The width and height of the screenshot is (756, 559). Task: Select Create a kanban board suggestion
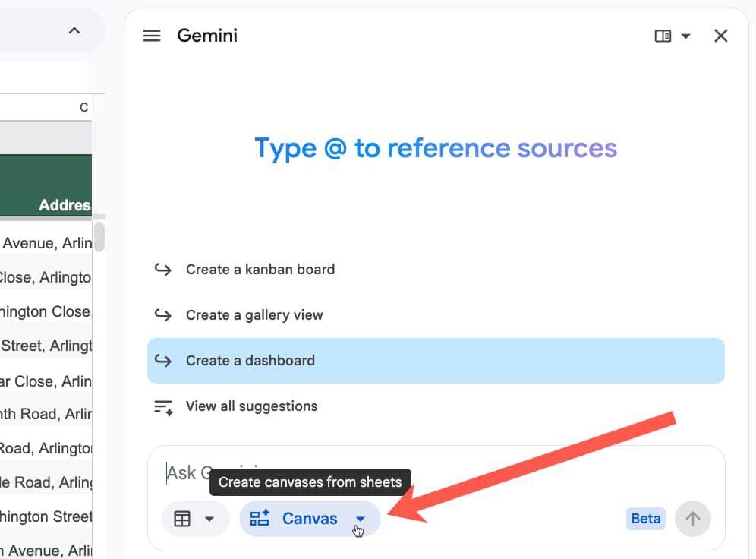click(x=436, y=269)
